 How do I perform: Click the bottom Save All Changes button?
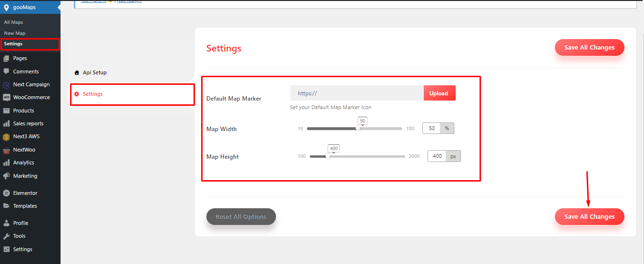point(589,216)
